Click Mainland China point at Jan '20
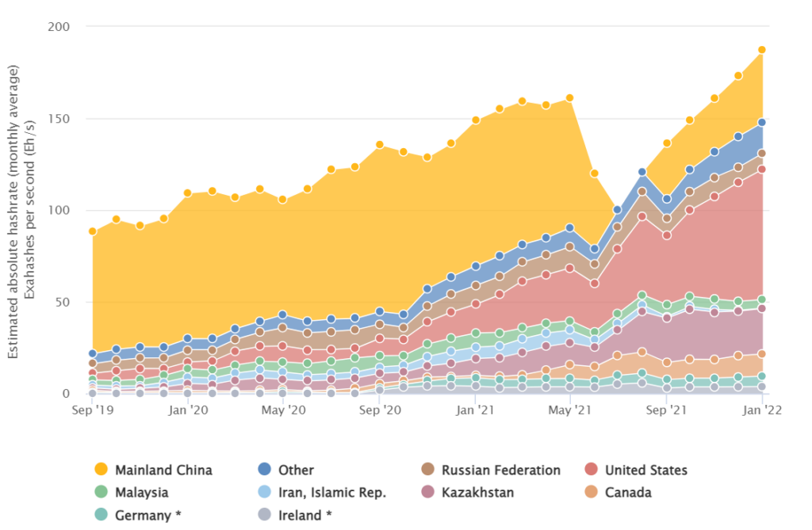Screen dimensions: 812x530 (187, 193)
